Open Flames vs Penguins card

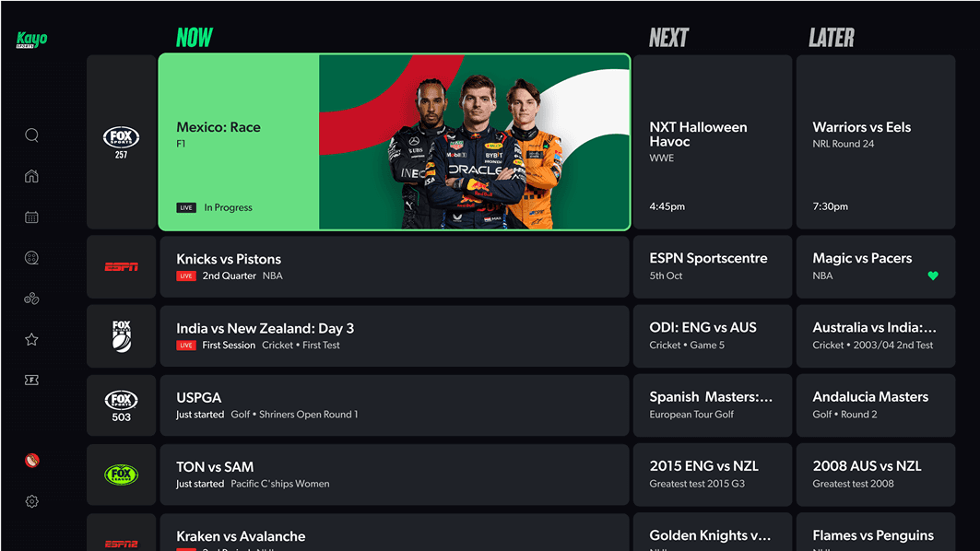876,533
